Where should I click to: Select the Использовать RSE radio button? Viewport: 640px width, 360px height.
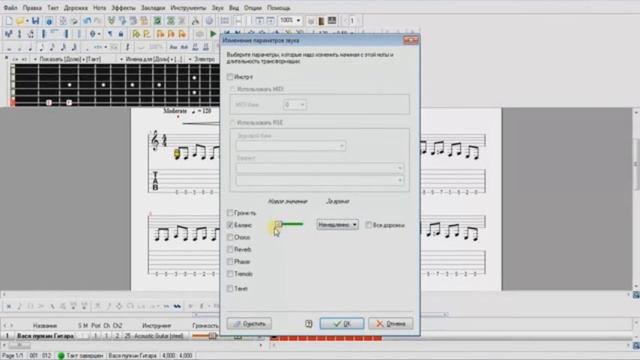233,123
